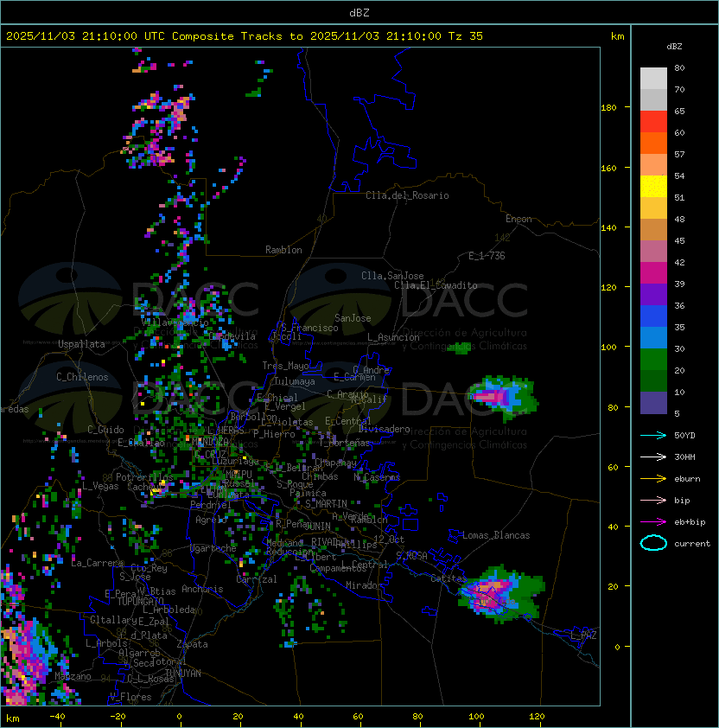Select the magenta 39–42 dBZ color band
Viewport: 719px width, 728px height.
point(653,273)
